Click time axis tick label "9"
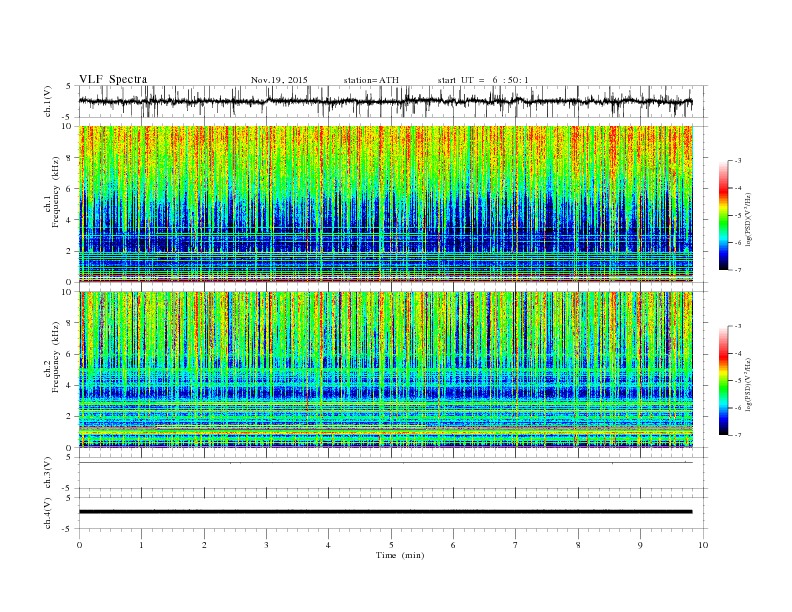 [640, 545]
